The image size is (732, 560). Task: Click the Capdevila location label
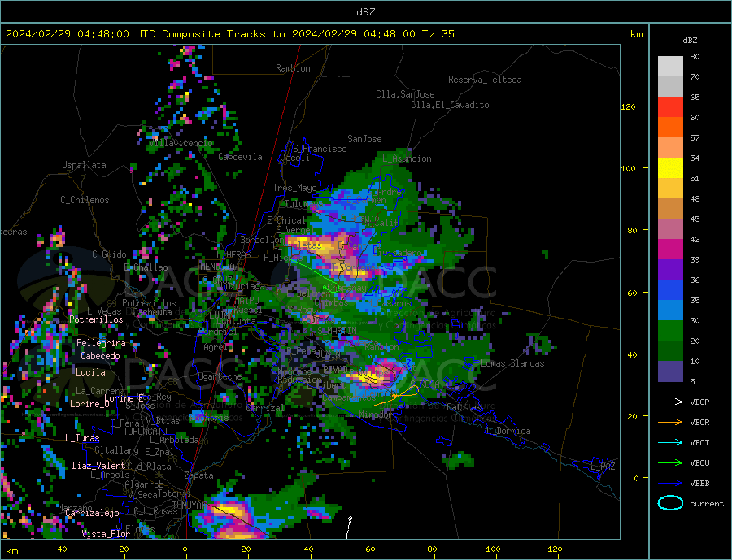241,157
